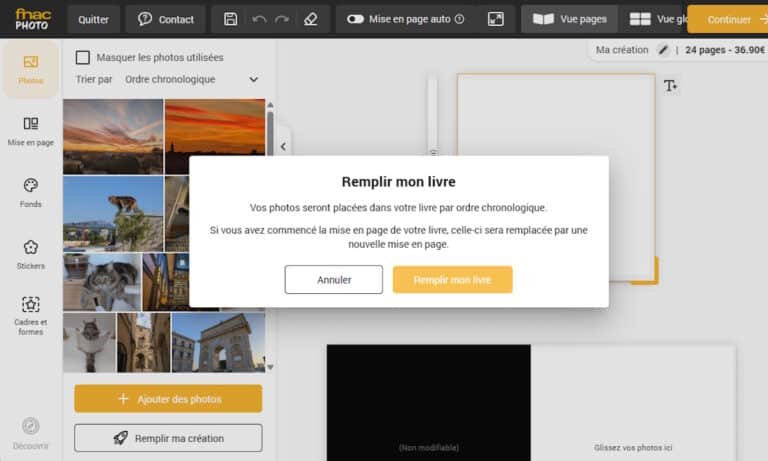Check Masquer les photos utilisées box
Image resolution: width=768 pixels, height=461 pixels.
click(83, 57)
